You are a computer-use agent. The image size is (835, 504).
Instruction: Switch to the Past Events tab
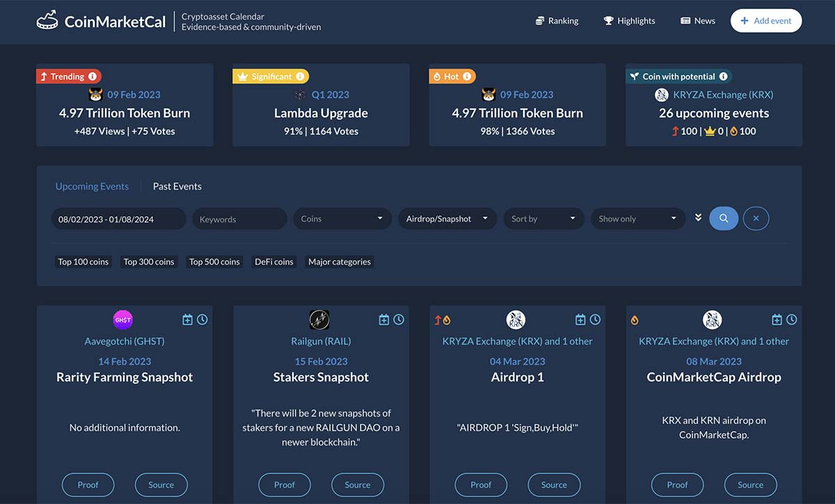[177, 186]
